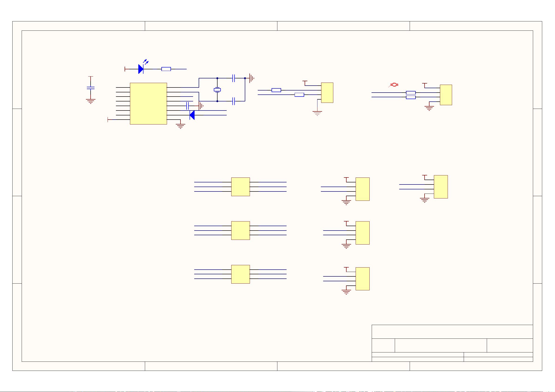Viewport: 555px width, 392px height.
Task: Select the lone connector right of the center column
Action: click(441, 187)
